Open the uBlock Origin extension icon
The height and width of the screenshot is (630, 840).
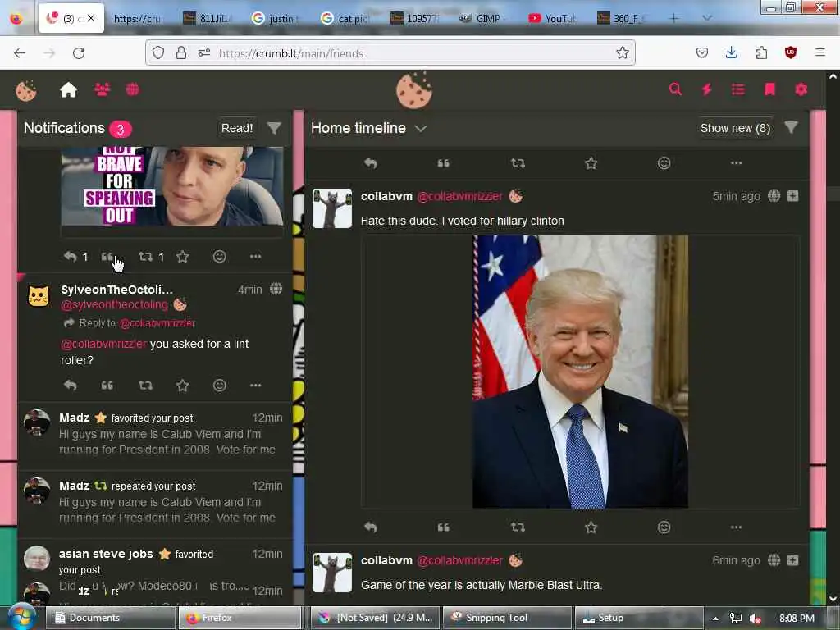click(x=791, y=52)
